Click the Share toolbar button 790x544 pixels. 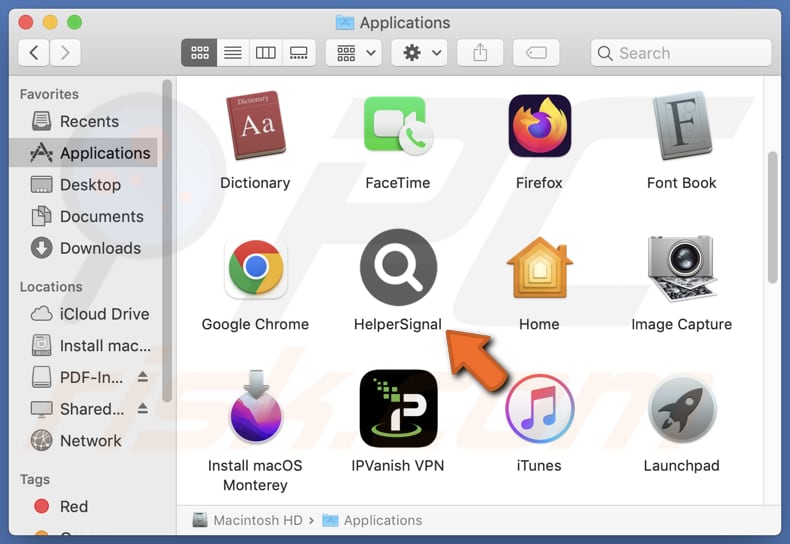point(480,52)
